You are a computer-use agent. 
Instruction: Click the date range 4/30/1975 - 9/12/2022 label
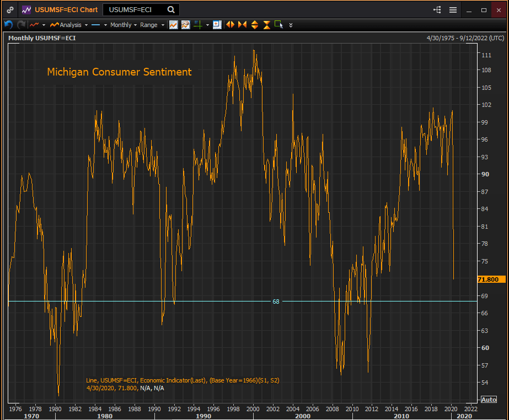pos(465,38)
